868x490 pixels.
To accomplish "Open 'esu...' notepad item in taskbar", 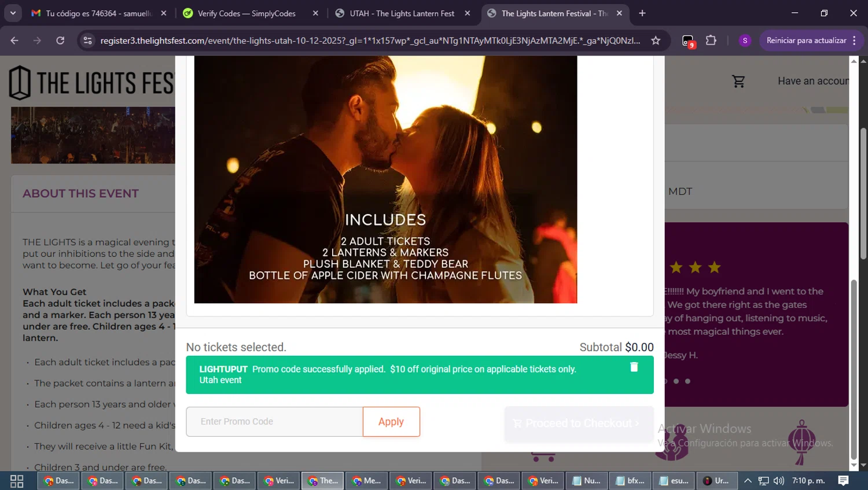I will click(674, 481).
